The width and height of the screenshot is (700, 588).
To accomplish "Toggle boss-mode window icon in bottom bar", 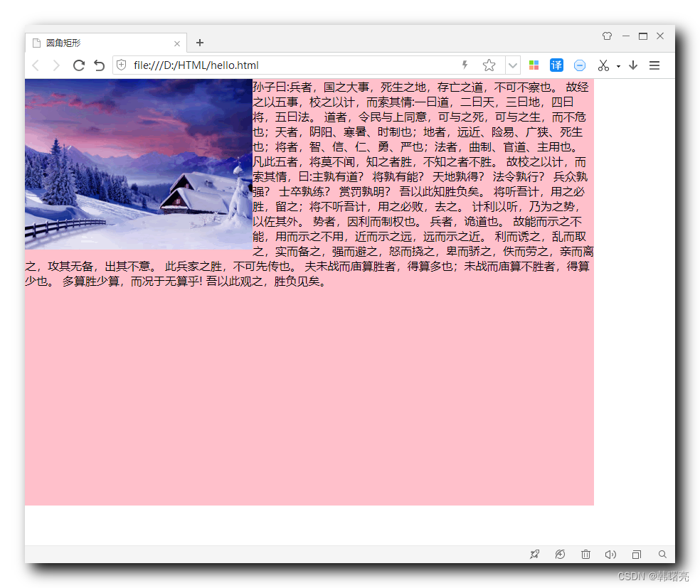I will 636,554.
